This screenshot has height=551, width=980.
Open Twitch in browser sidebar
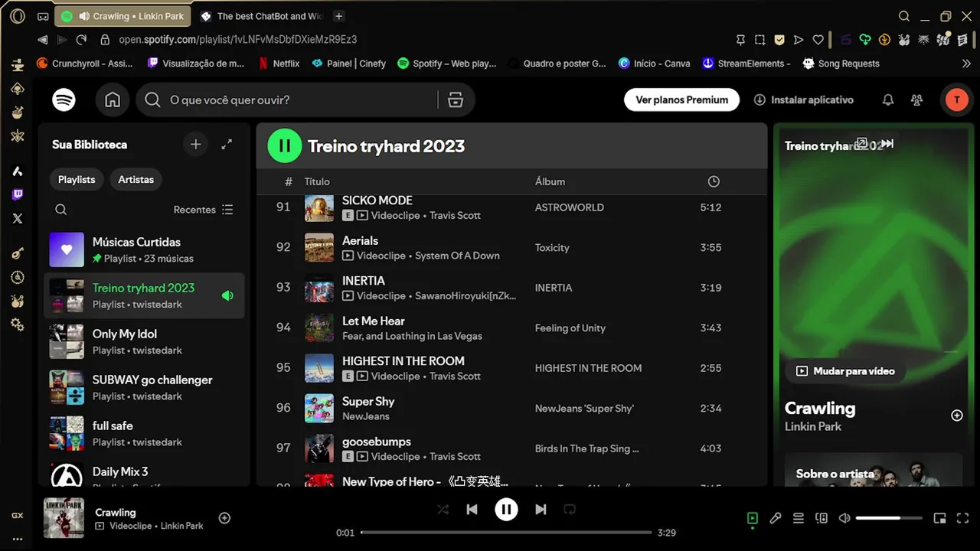tap(18, 195)
